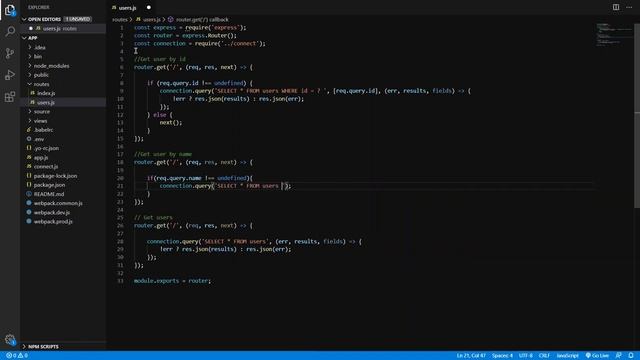Select users.js in the routes folder tree
Screen dimensions: 640x360
click(45, 102)
